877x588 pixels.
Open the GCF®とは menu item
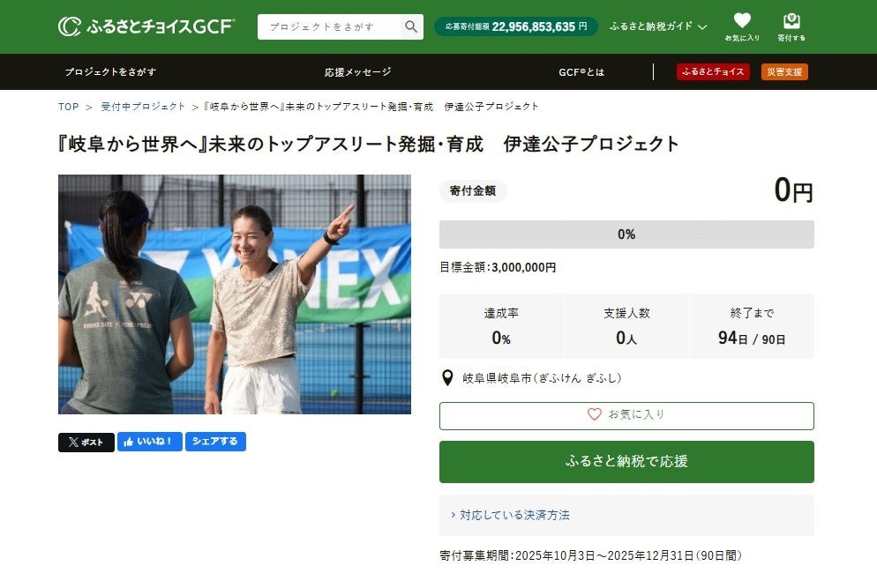[581, 71]
